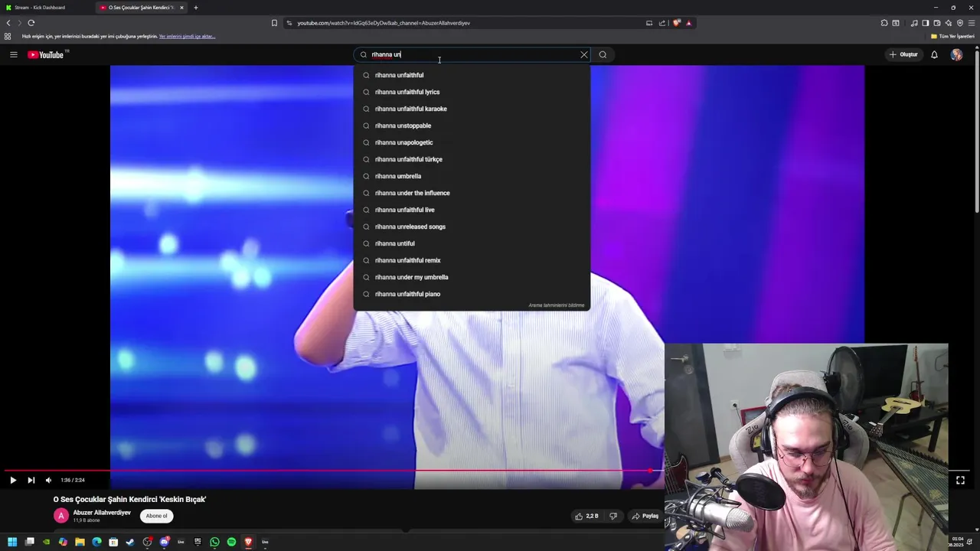The height and width of the screenshot is (551, 980).
Task: Choose suggestion 'rihanna unfaithful remix'
Action: click(472, 260)
